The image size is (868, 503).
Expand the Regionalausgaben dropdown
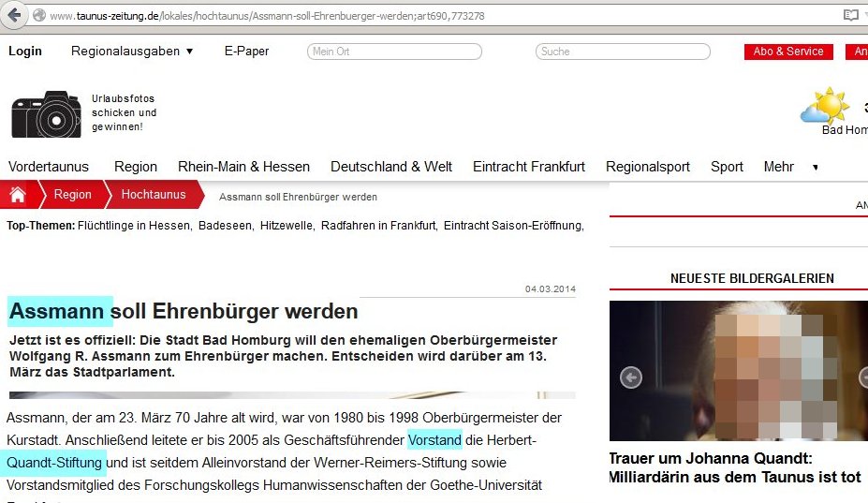tap(132, 52)
